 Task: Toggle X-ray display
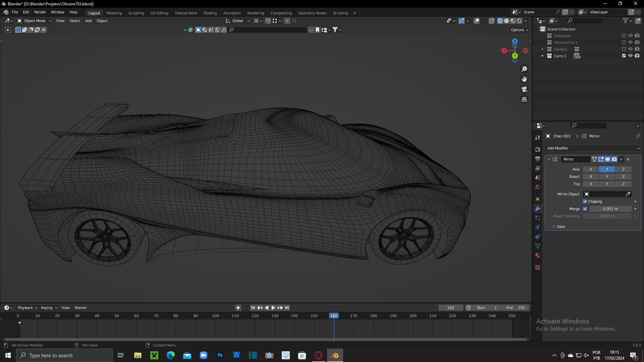(491, 21)
